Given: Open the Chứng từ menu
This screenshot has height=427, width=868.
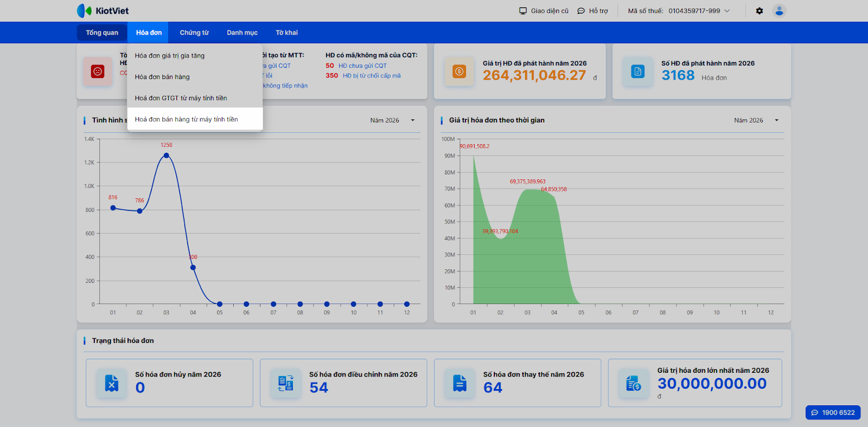Looking at the screenshot, I should coord(194,33).
